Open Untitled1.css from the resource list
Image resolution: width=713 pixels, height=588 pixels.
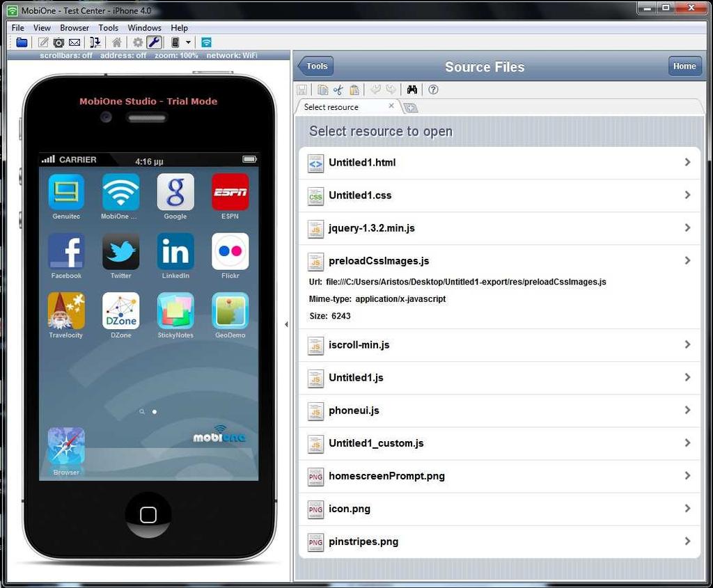click(x=499, y=196)
